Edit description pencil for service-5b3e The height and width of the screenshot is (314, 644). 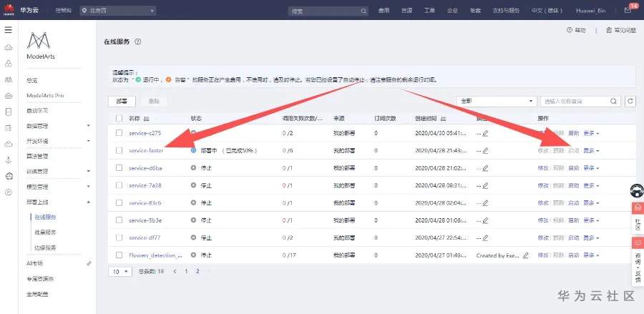pyautogui.click(x=485, y=220)
